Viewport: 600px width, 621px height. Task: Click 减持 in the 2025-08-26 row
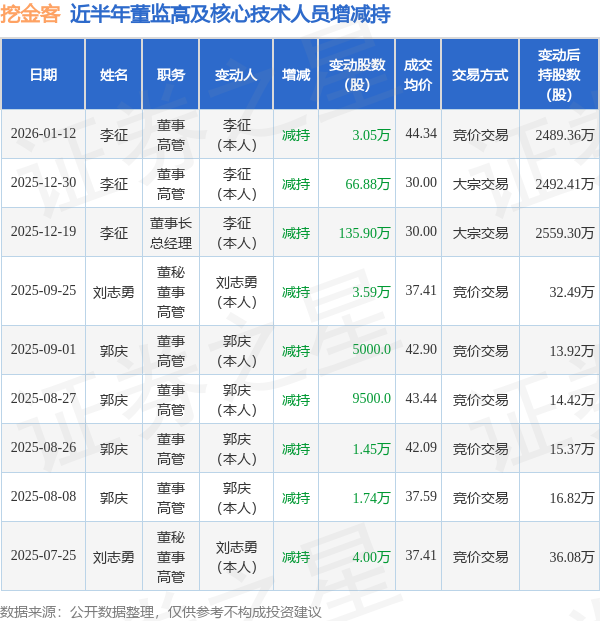click(x=296, y=450)
